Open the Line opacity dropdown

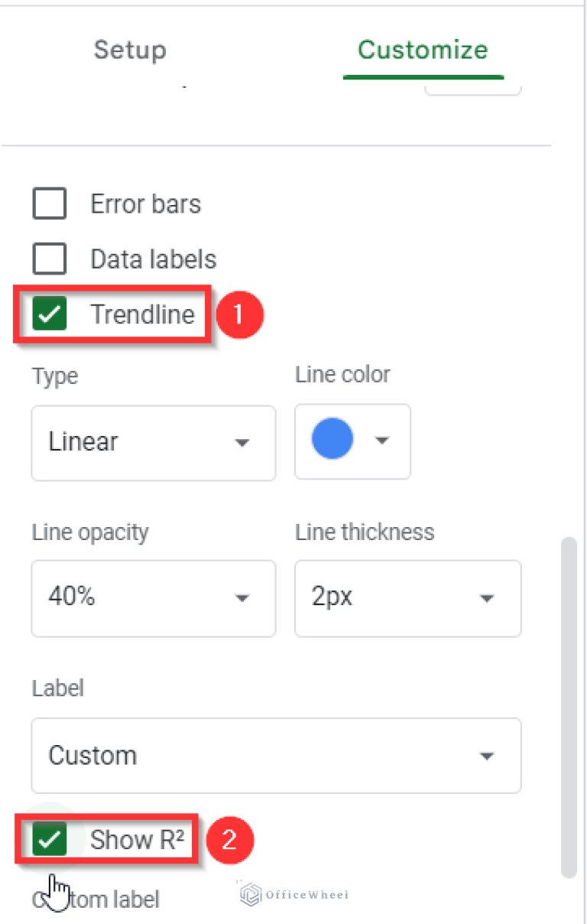point(153,598)
